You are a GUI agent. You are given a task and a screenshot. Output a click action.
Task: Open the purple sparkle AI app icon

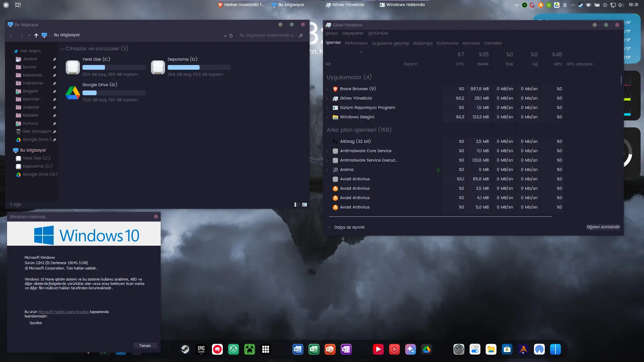coord(411,350)
